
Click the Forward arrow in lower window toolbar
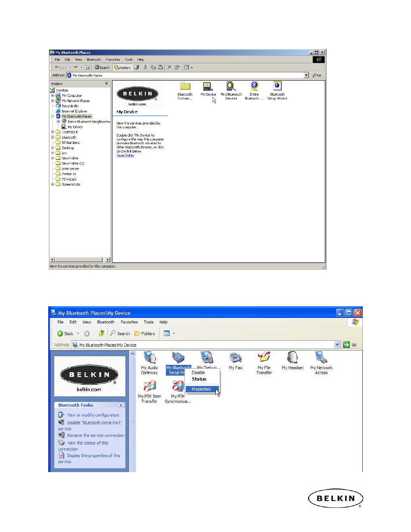[x=87, y=333]
